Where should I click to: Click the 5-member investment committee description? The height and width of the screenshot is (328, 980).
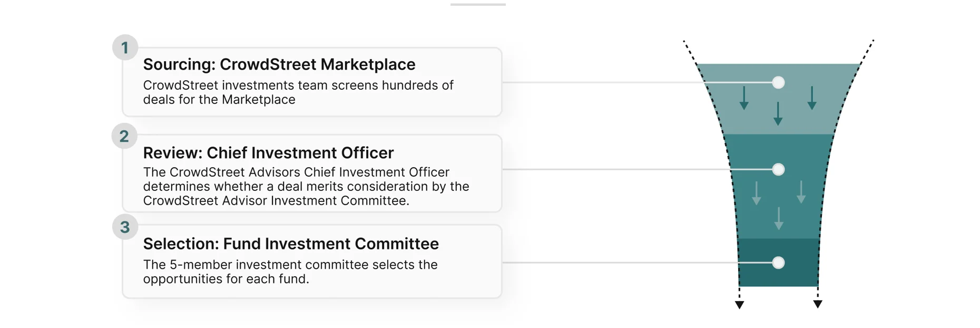[290, 272]
